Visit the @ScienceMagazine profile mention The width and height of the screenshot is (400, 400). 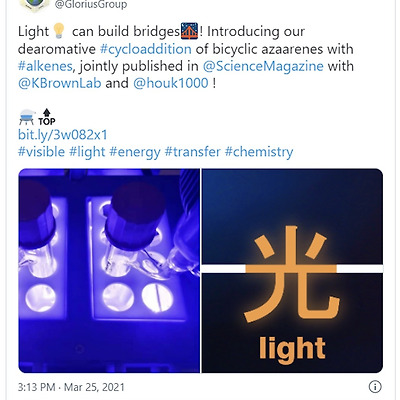[263, 66]
